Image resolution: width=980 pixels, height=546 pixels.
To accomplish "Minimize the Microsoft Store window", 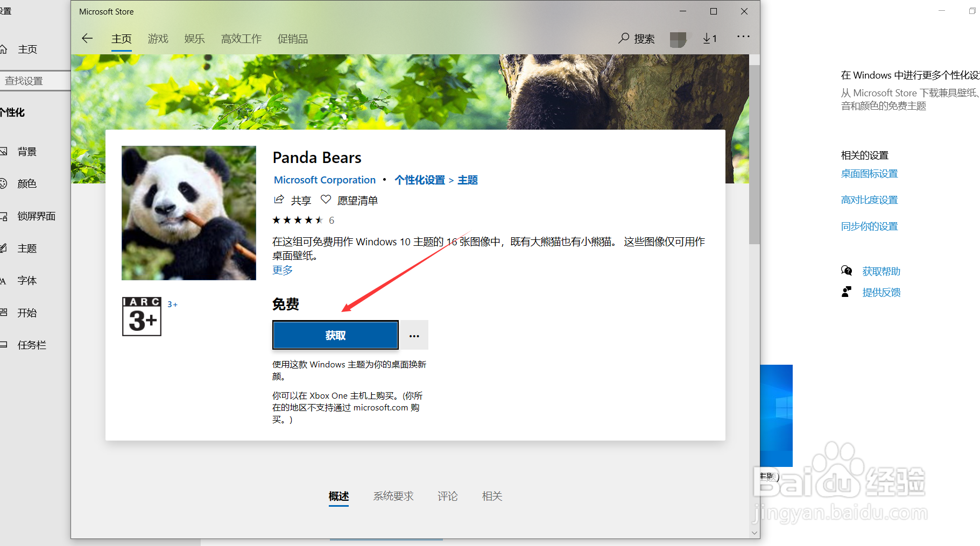I will pos(683,11).
